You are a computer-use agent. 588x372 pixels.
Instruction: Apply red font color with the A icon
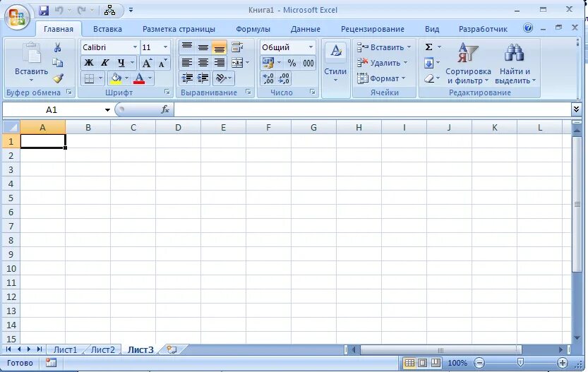[x=139, y=78]
